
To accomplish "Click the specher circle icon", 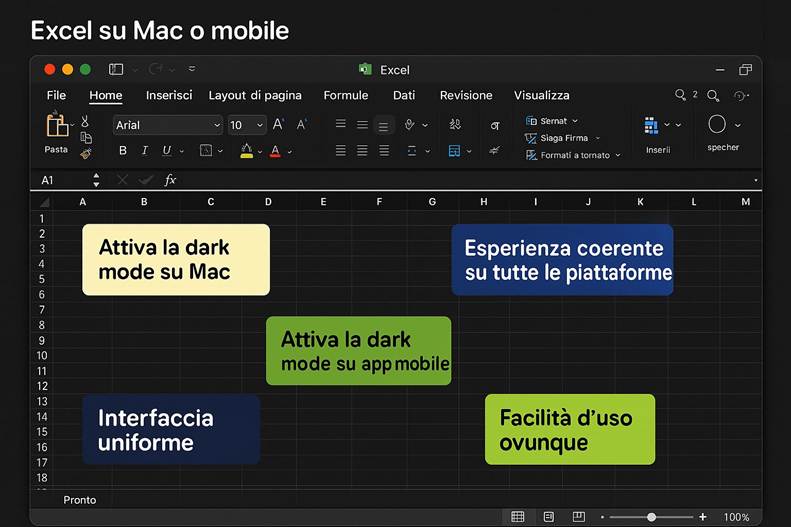I will [717, 124].
